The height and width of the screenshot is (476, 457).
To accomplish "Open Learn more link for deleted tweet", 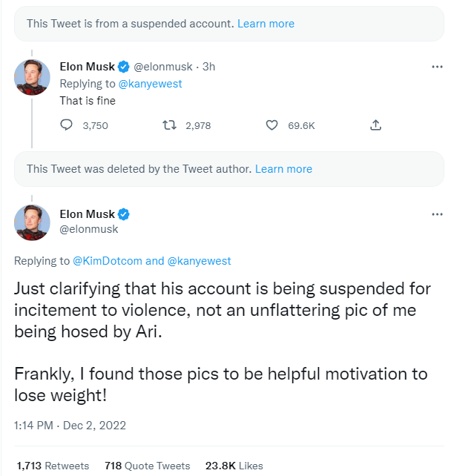I will [283, 169].
